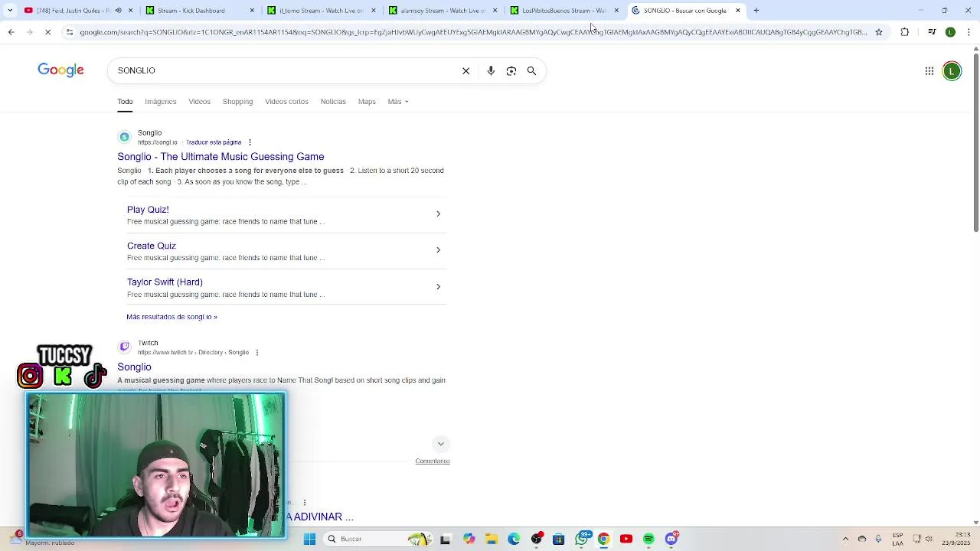Click the magnifier search button
This screenshot has height=551, width=980.
[x=531, y=70]
